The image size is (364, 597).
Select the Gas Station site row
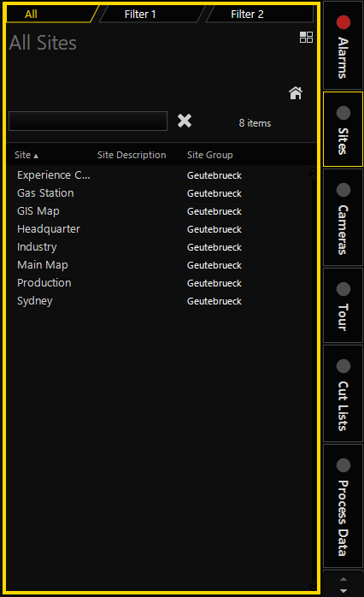point(156,193)
